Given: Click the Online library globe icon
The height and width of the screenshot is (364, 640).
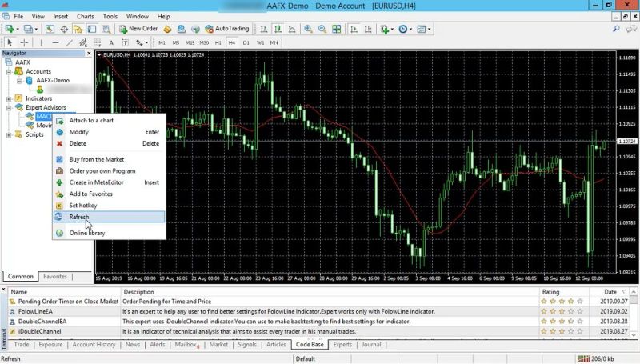Looking at the screenshot, I should [58, 233].
